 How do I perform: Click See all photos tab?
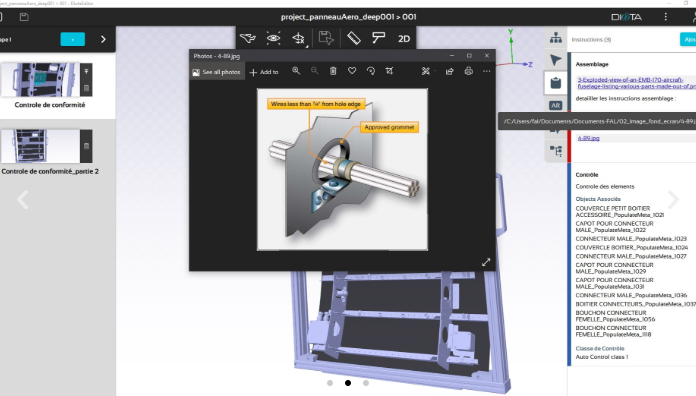217,71
